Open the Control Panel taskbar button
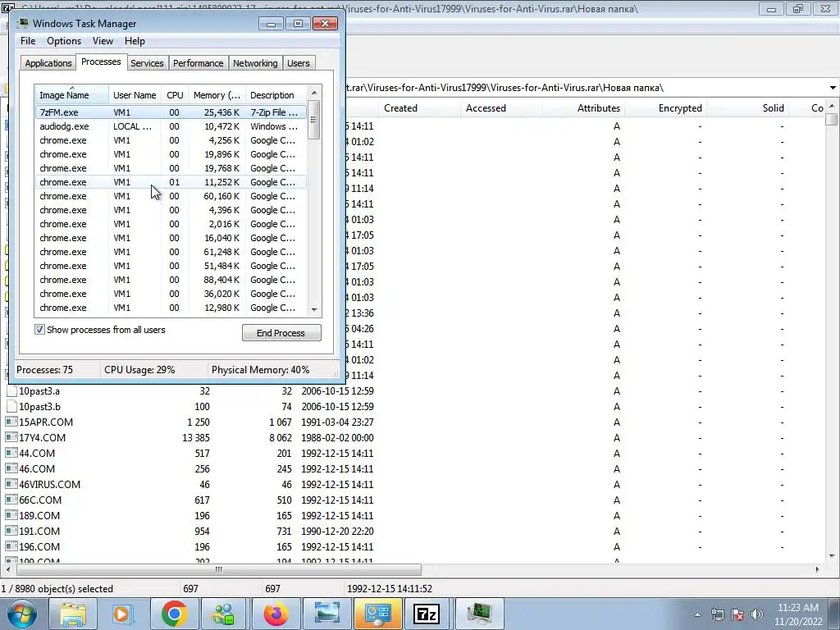Screen dimensions: 840x630 pos(377,614)
